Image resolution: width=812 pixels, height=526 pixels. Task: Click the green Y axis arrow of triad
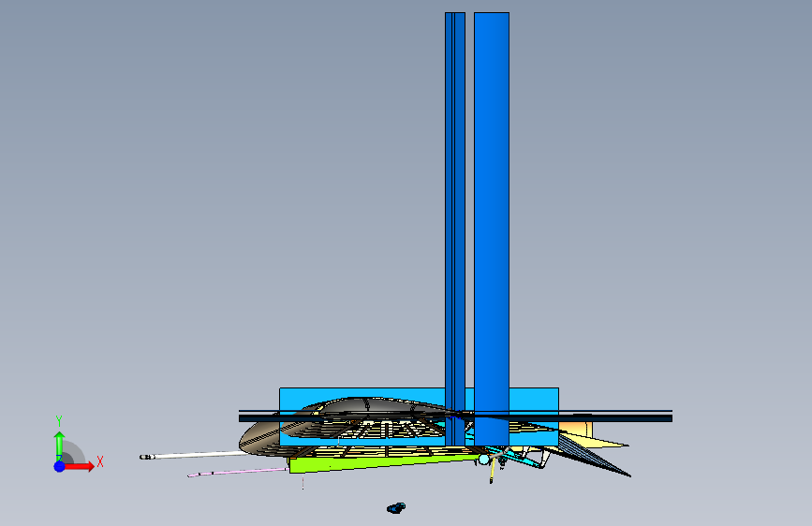[59, 446]
